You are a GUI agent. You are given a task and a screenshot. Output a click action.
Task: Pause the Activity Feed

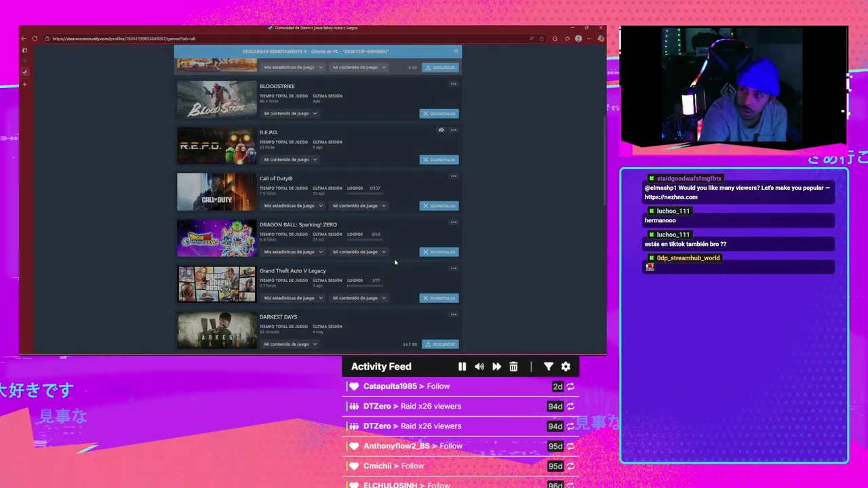[x=462, y=367]
